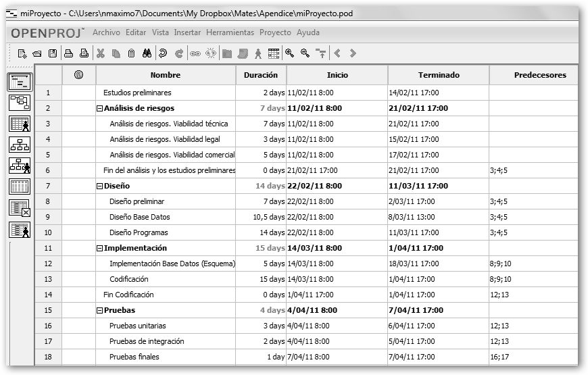Click the Unlink tasks icon
The image size is (588, 375).
coord(210,53)
